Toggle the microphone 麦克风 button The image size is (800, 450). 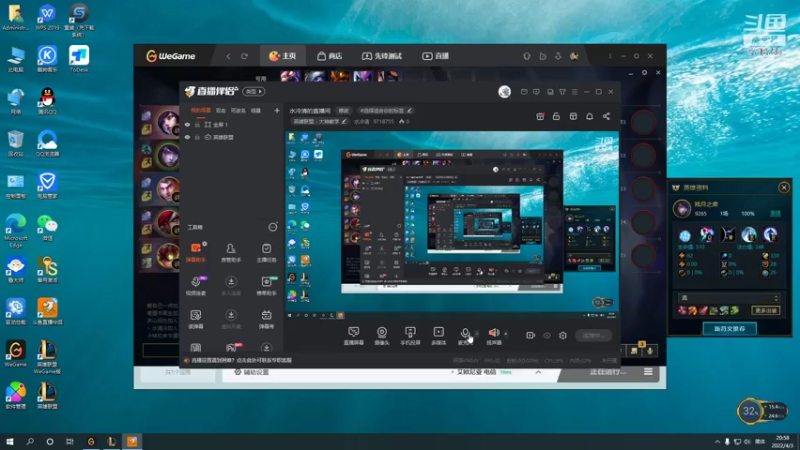pos(465,336)
